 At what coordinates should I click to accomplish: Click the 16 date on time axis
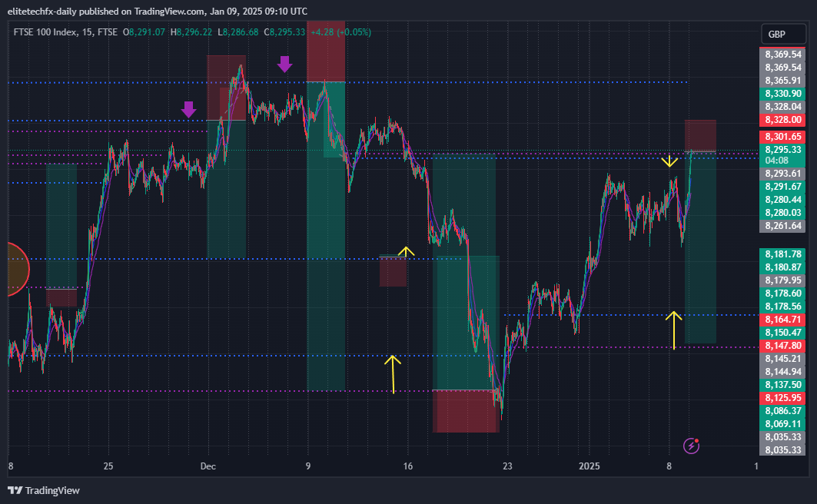[407, 466]
